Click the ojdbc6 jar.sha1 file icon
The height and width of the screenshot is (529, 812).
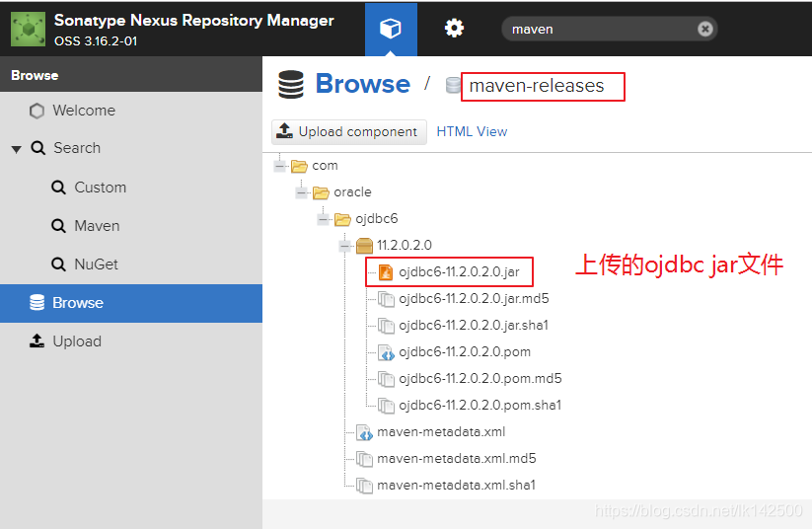[386, 326]
